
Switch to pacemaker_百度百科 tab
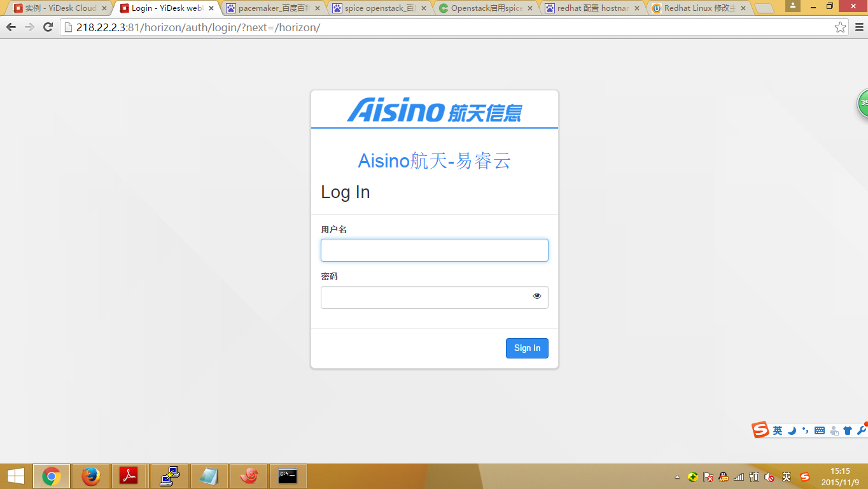click(273, 8)
